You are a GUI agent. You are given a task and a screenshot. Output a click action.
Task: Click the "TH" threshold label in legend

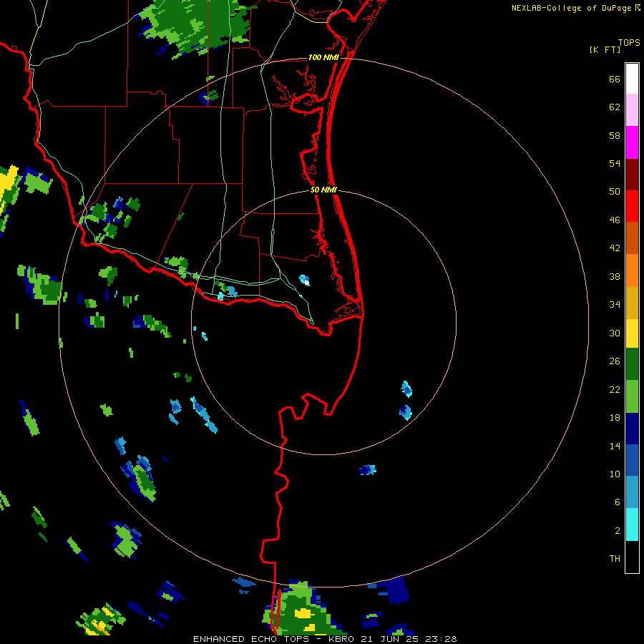point(615,559)
